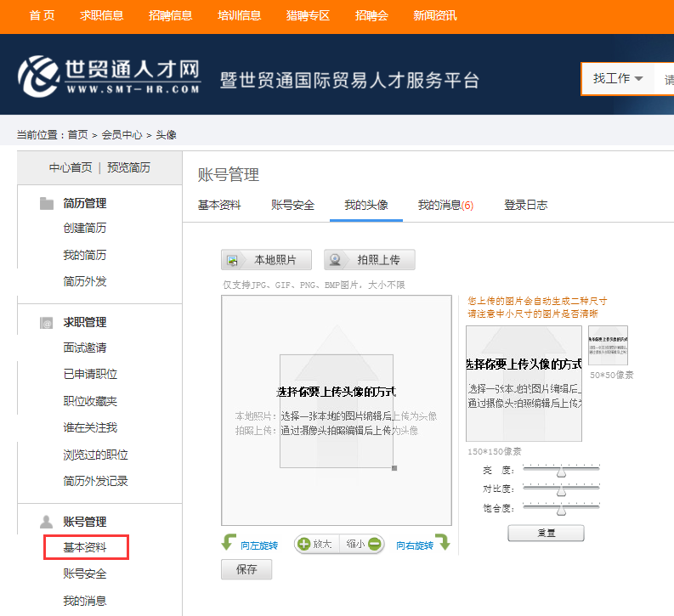Open 基本资料 in the sidebar
674x616 pixels.
tap(85, 547)
